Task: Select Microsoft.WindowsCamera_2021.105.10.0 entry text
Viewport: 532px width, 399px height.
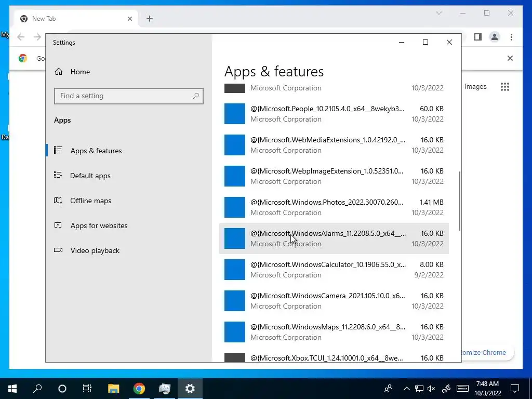Action: 327,296
